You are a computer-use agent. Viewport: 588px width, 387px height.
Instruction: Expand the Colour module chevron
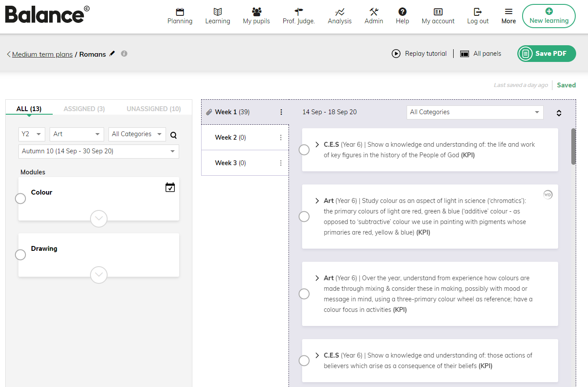(99, 219)
